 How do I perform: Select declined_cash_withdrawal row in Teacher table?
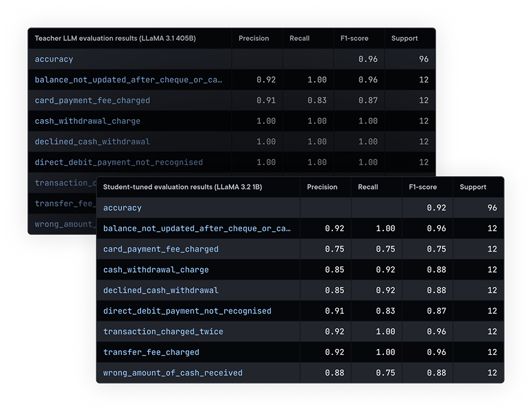(x=232, y=142)
